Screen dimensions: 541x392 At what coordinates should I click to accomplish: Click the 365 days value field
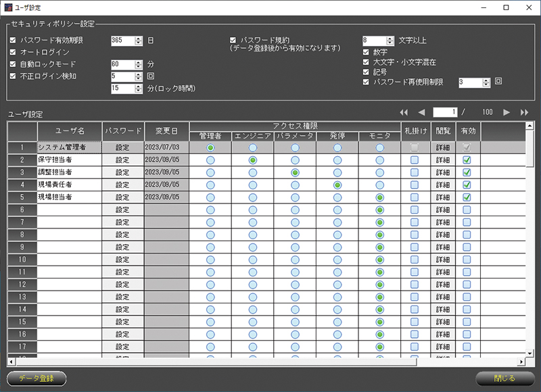click(x=123, y=41)
